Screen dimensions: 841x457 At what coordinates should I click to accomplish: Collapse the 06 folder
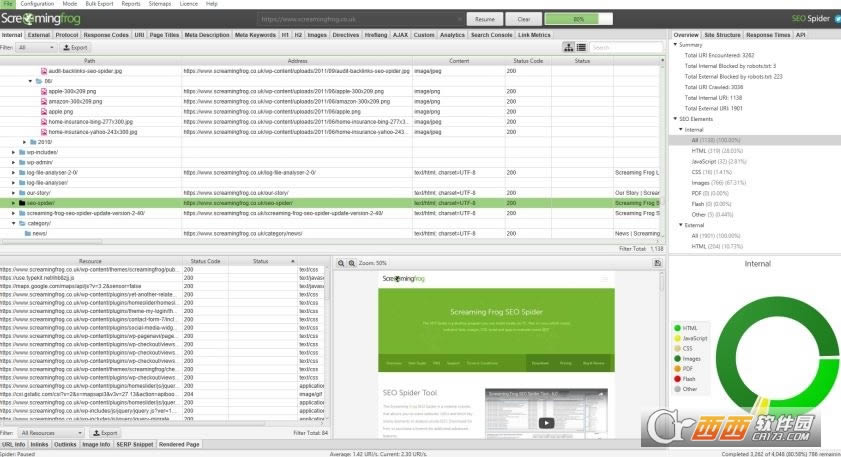(x=30, y=81)
